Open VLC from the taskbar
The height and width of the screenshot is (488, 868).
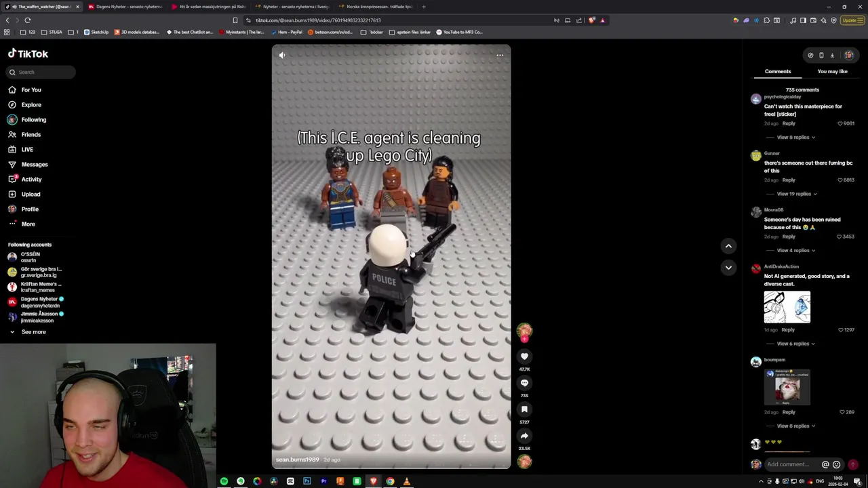tap(407, 481)
